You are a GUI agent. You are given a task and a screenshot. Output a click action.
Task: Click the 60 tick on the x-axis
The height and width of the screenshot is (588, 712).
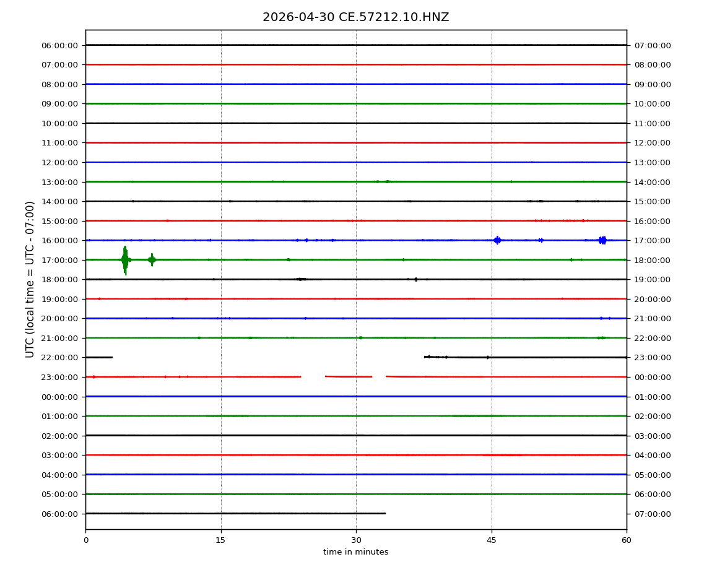click(627, 540)
